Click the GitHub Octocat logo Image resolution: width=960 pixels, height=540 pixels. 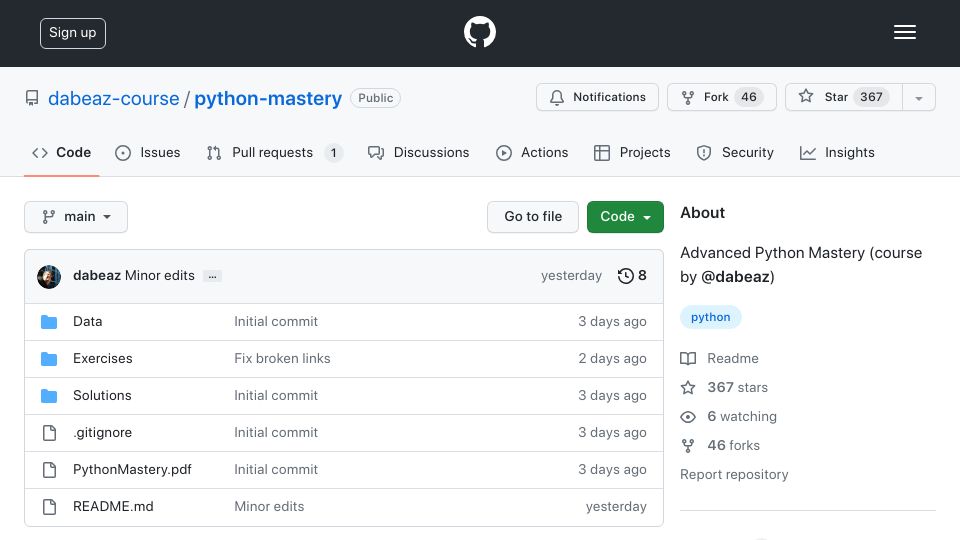tap(479, 32)
